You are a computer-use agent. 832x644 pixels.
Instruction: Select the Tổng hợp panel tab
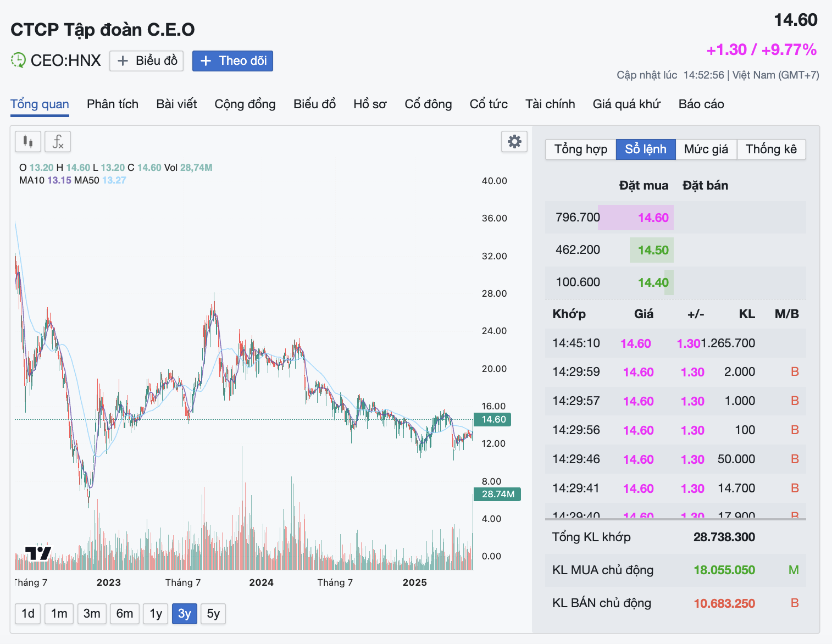(581, 149)
